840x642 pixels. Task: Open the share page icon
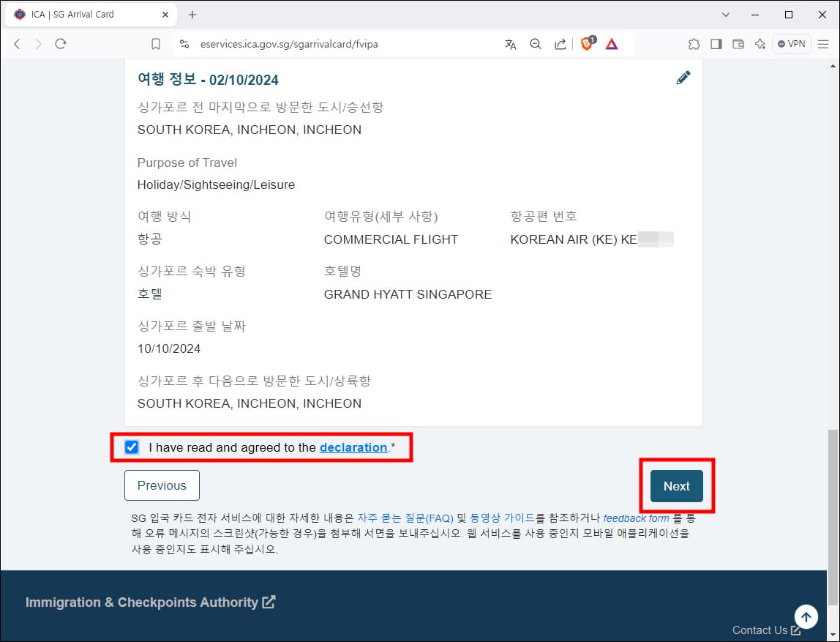[560, 44]
